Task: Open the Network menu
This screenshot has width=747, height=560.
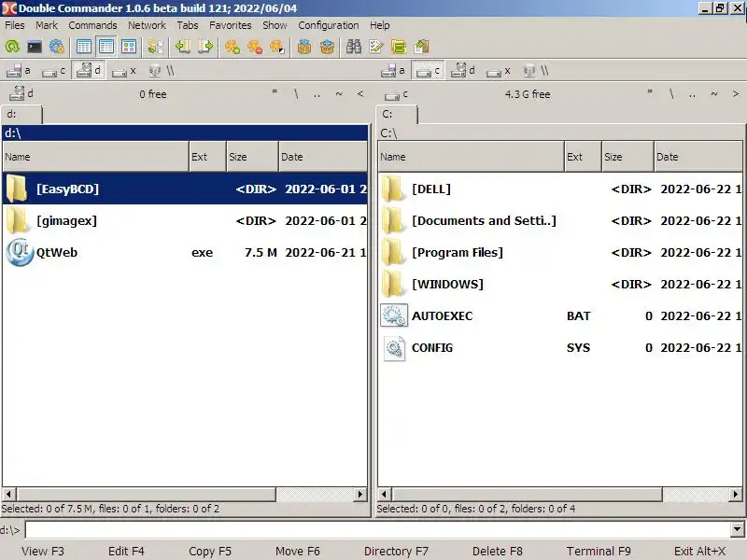Action: coord(147,25)
